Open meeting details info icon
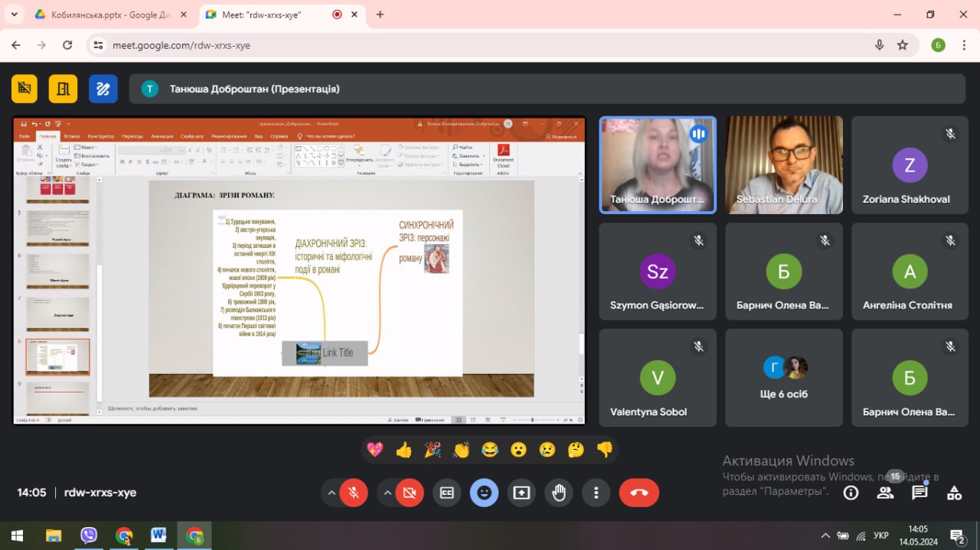The height and width of the screenshot is (550, 980). pyautogui.click(x=851, y=493)
